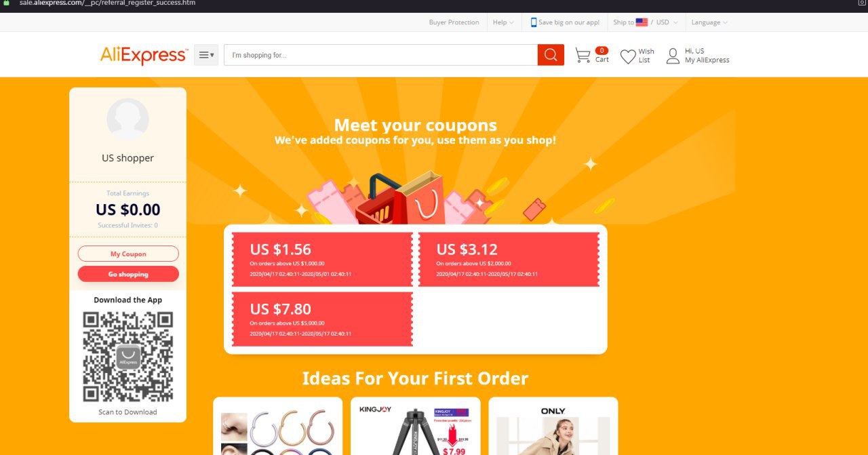Select the US $1.56 coupon
This screenshot has width=868, height=455.
[322, 260]
